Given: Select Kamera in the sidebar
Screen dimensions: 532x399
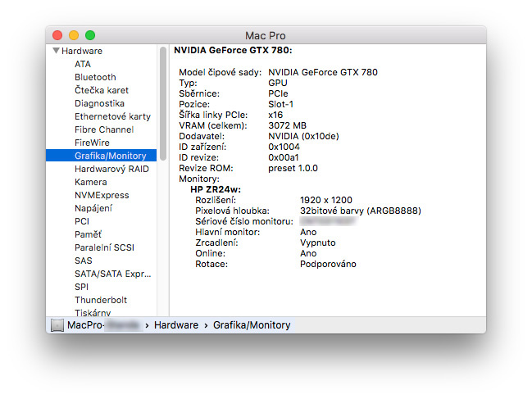Looking at the screenshot, I should (91, 182).
